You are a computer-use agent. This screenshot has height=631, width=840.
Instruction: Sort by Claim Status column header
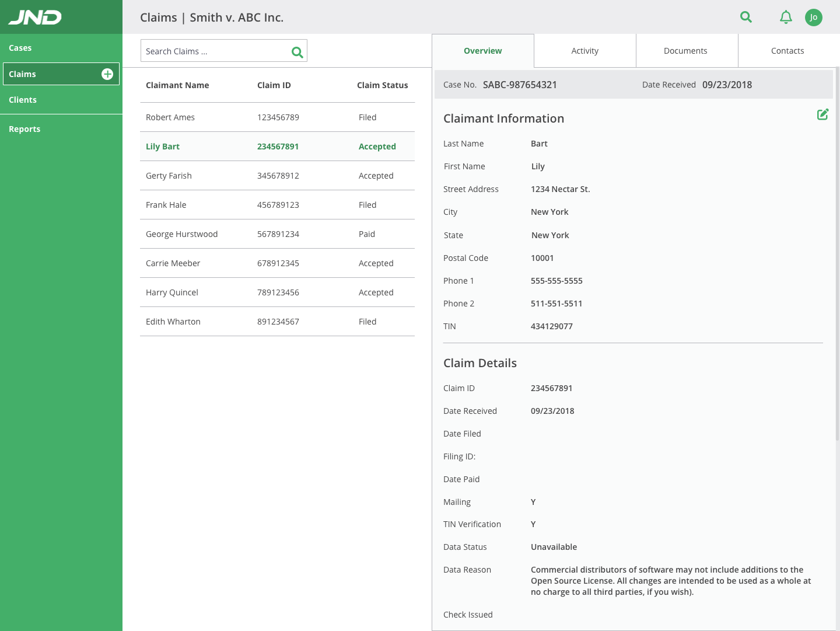tap(382, 85)
